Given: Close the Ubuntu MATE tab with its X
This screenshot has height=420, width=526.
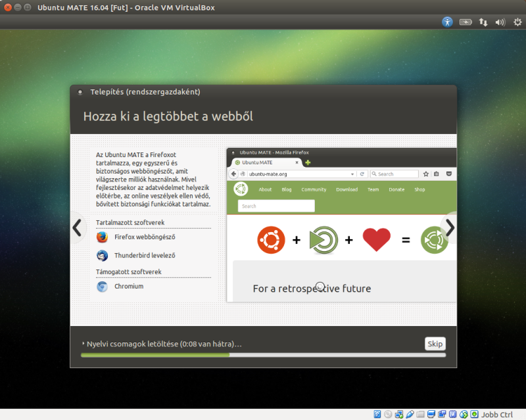Looking at the screenshot, I should (x=297, y=162).
